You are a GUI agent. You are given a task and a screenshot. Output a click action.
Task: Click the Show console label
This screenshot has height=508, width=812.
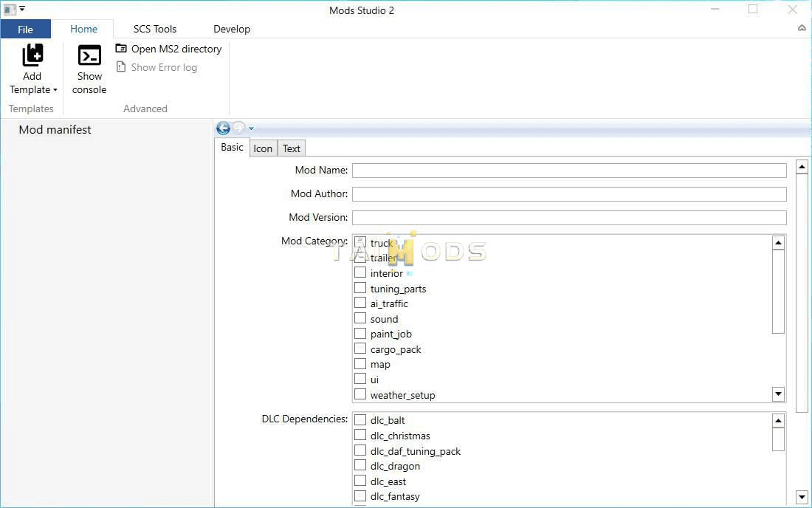[x=89, y=83]
